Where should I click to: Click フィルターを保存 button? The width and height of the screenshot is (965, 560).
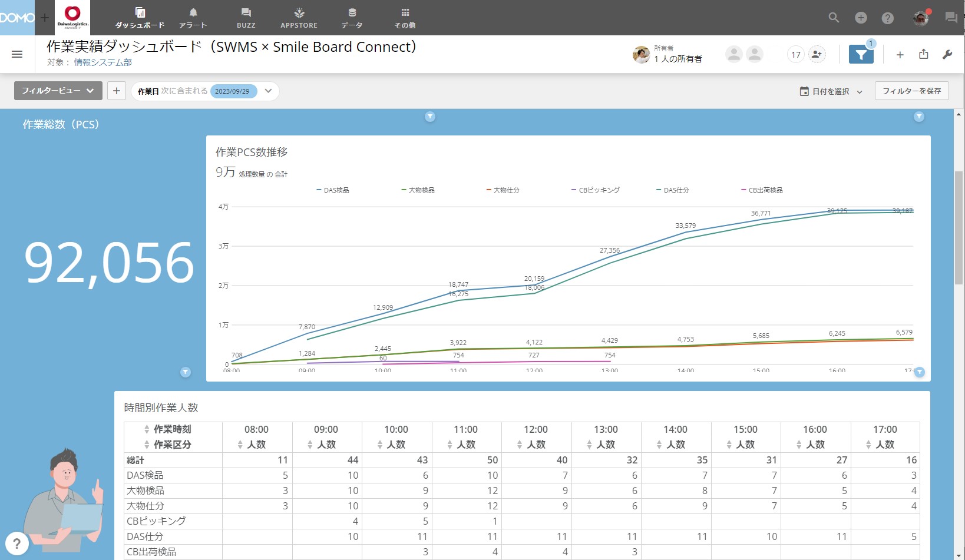911,91
